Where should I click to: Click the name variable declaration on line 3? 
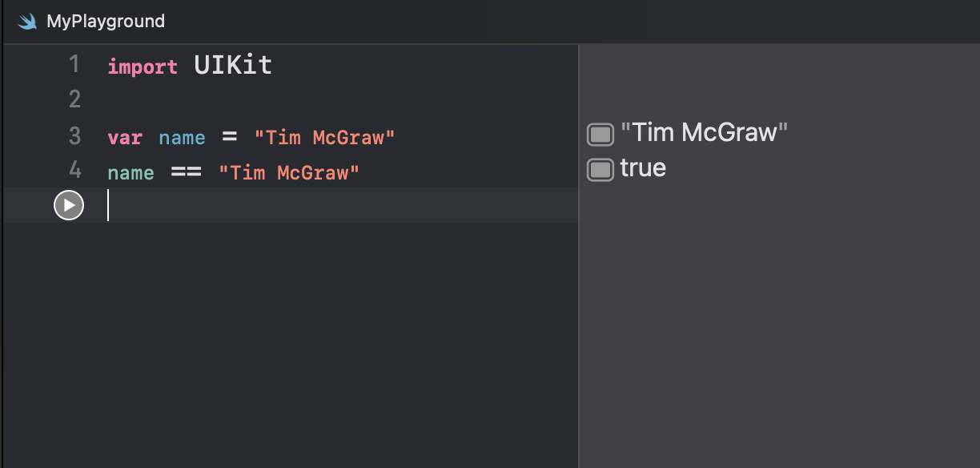click(x=182, y=138)
